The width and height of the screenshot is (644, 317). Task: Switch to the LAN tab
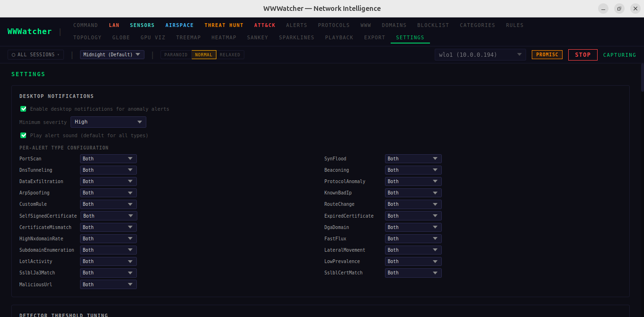114,25
